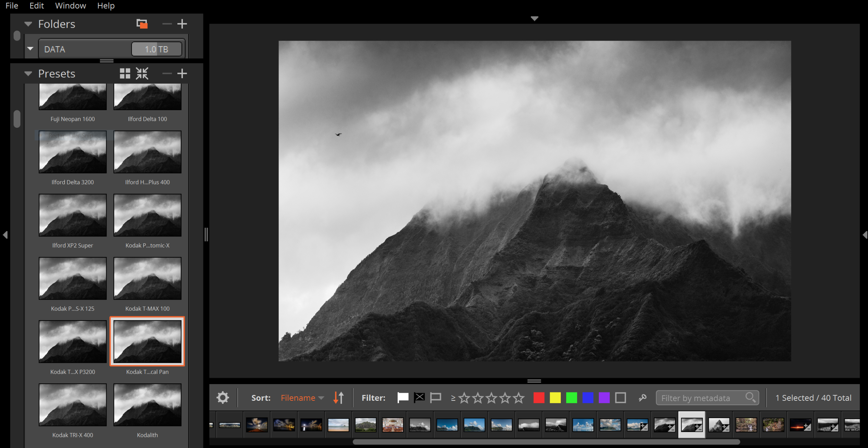868x448 pixels.
Task: Click the grid view icon in Presets
Action: click(125, 73)
